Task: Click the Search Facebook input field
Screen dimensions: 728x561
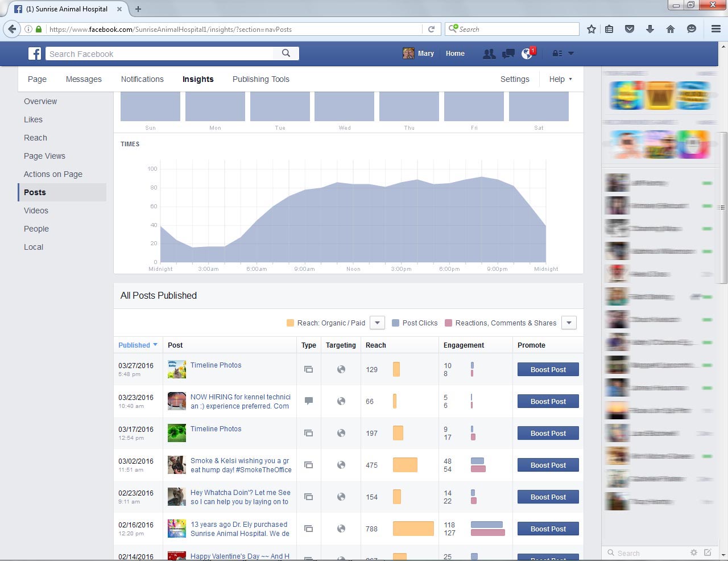Action: click(x=159, y=53)
